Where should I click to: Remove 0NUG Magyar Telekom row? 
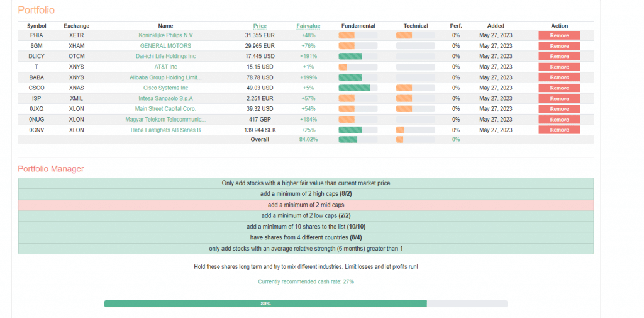pos(559,120)
